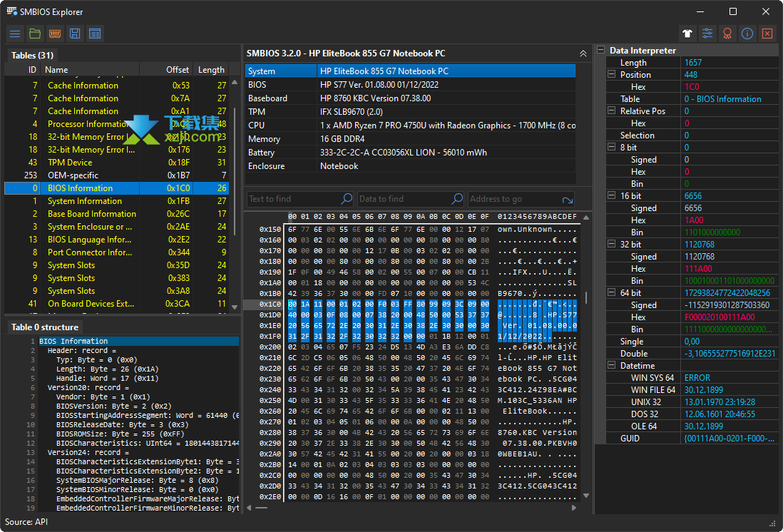783x532 pixels.
Task: Collapse the 64 bit group
Action: tap(611, 292)
